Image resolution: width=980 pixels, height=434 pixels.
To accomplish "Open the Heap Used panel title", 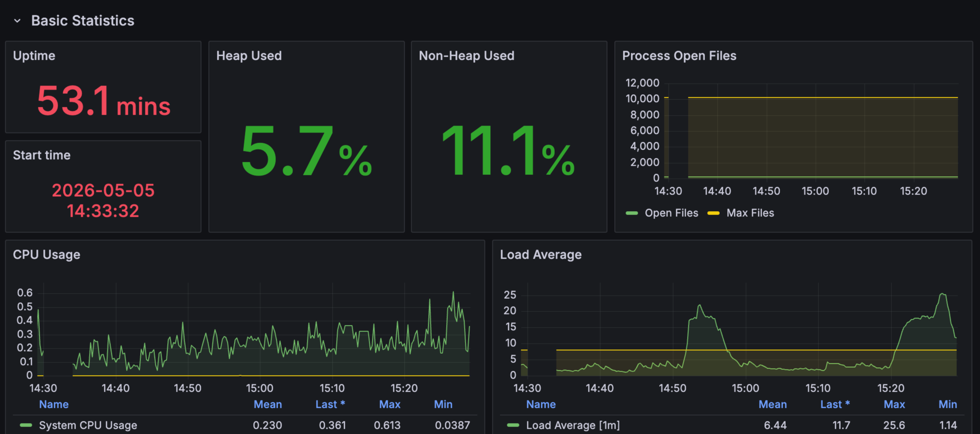I will 249,56.
